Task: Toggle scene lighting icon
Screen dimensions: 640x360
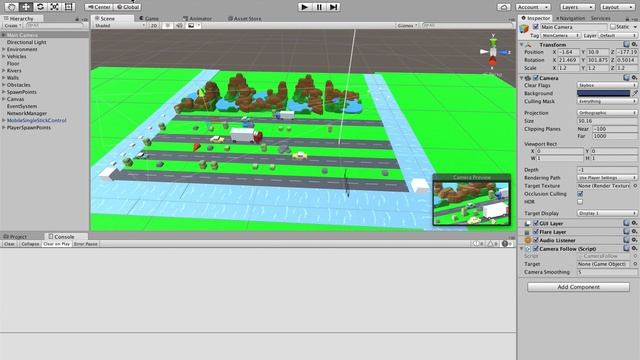Action: [x=167, y=25]
